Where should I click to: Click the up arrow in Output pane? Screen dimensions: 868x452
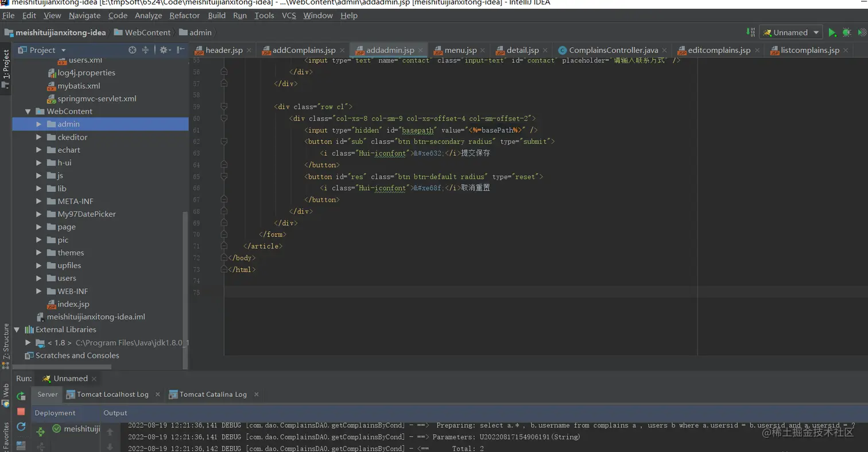coord(110,431)
